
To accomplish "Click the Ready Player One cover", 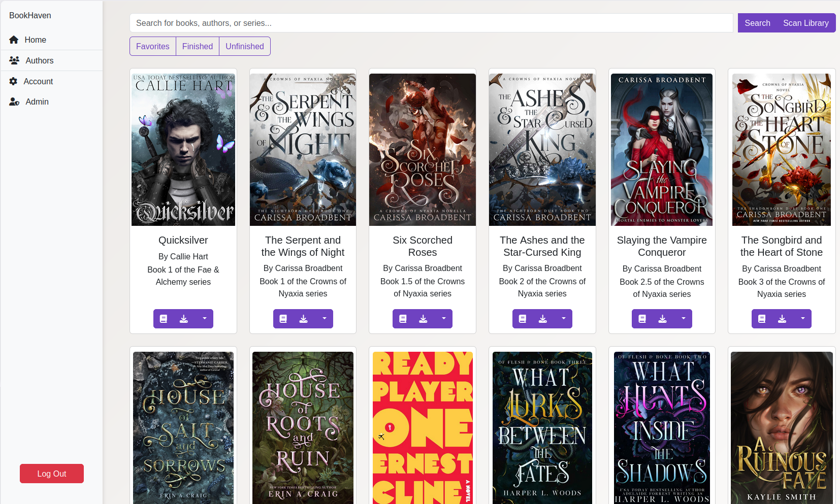I will click(x=423, y=428).
